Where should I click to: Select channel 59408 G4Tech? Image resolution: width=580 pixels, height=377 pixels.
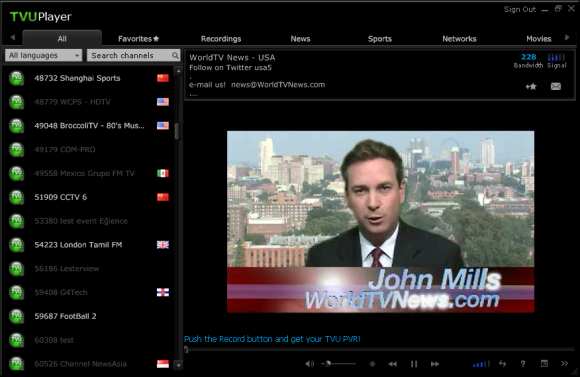[89, 292]
